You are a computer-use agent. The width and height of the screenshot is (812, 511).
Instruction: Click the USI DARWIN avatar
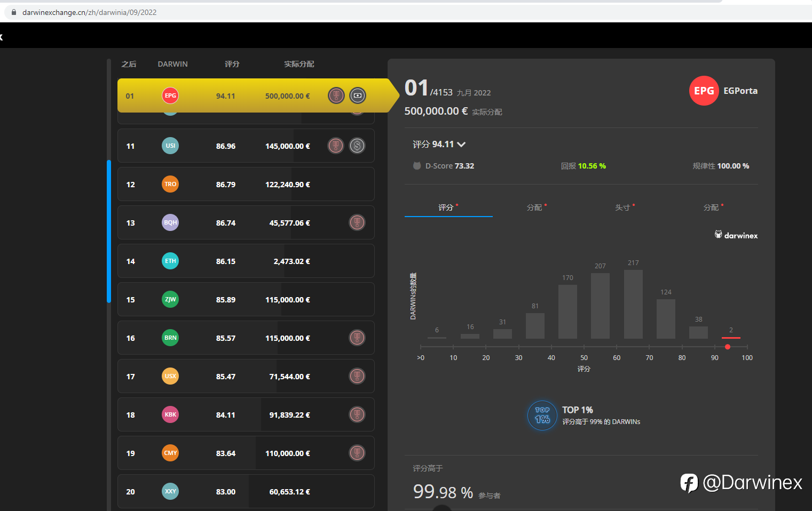[x=170, y=146]
